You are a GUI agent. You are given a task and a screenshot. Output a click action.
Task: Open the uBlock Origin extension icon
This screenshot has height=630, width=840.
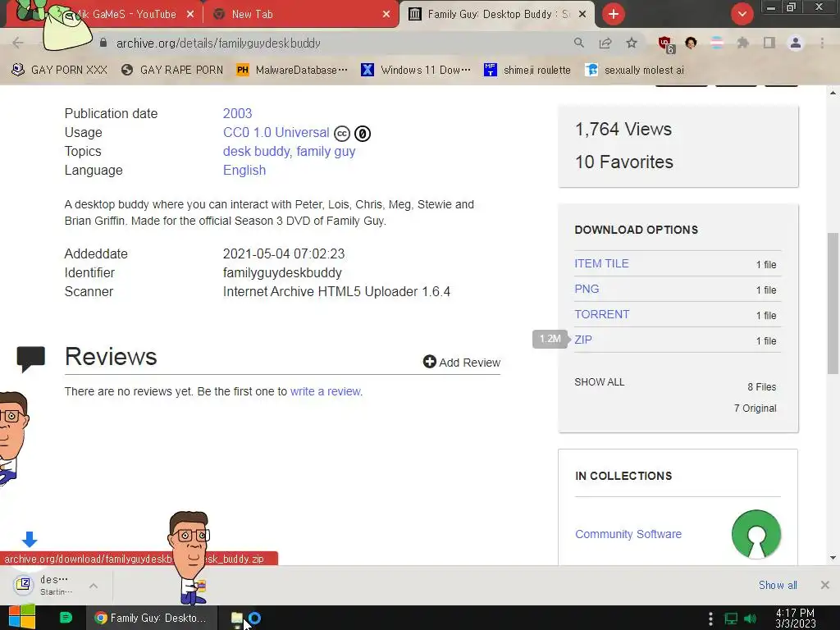(x=666, y=44)
